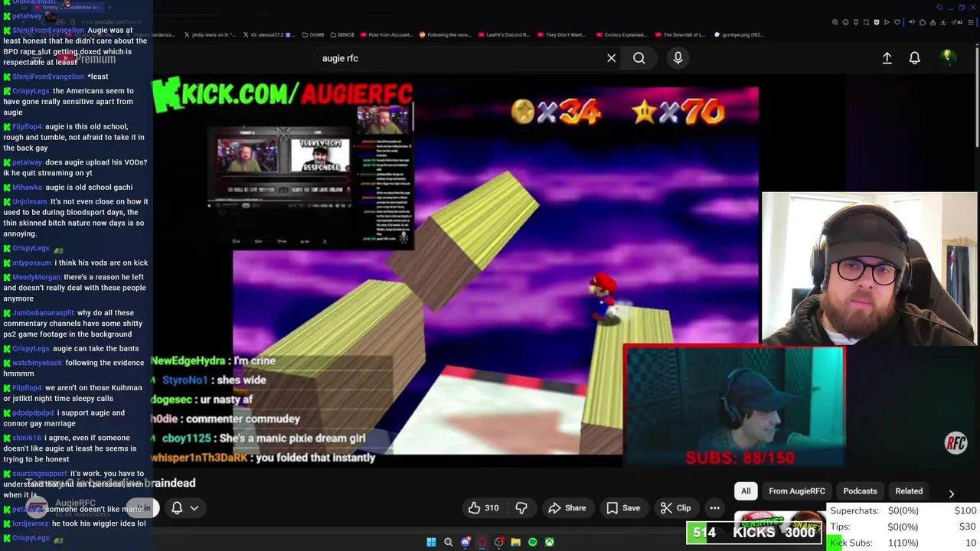
Task: Open the send/flow arrow icon in toolbar
Action: [x=887, y=22]
